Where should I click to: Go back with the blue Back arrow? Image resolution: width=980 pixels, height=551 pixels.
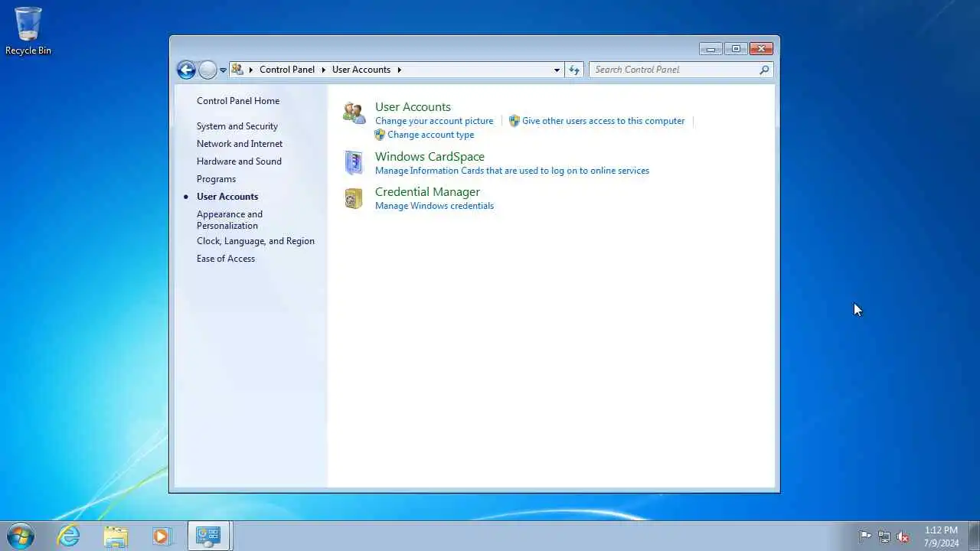186,70
